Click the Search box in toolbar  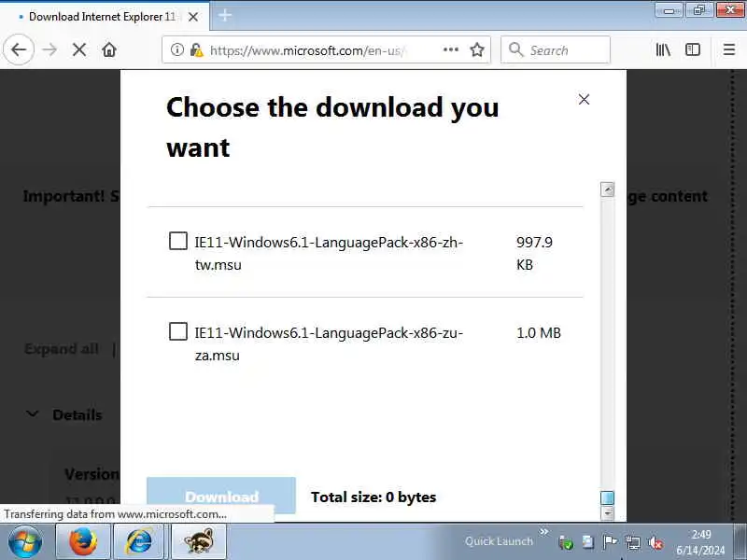tap(556, 49)
